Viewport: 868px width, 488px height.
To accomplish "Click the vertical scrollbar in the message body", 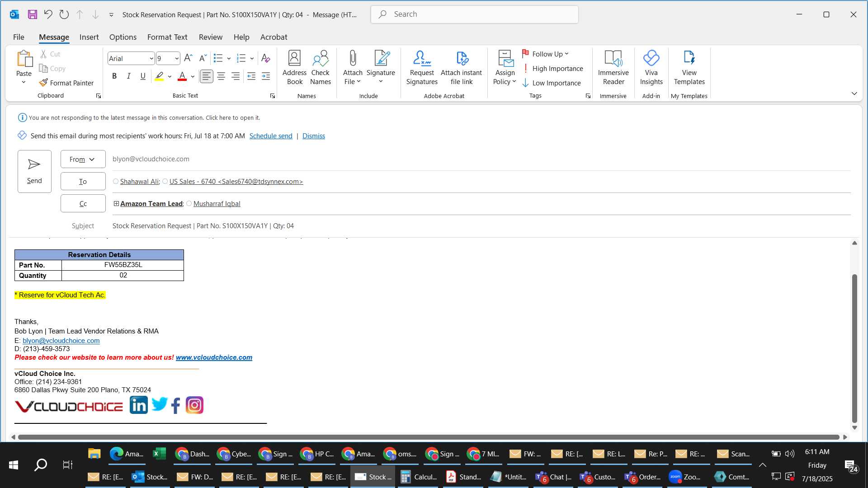I will [854, 348].
